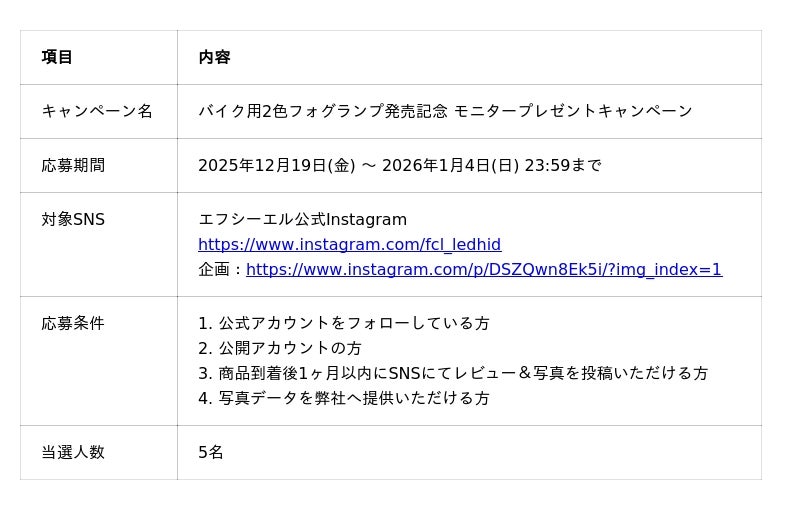This screenshot has height=510, width=800.
Task: Click condition 2 about 公開アカウント
Action: click(280, 348)
